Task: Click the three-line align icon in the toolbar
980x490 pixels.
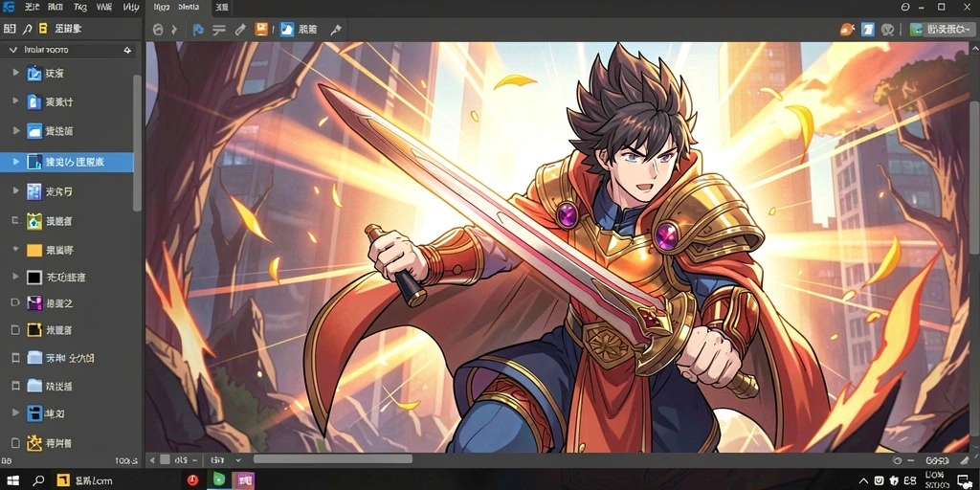Action: [219, 30]
